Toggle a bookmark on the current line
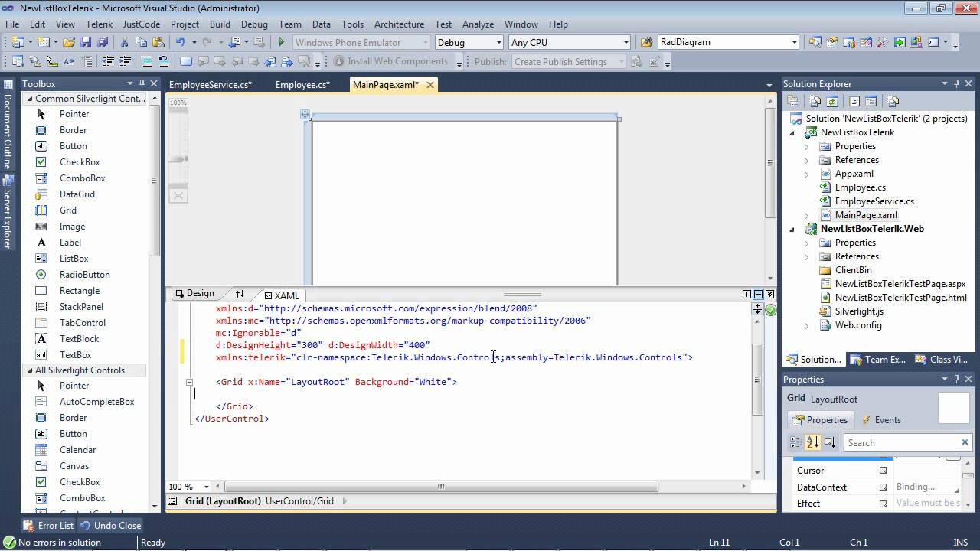This screenshot has width=980, height=551. pyautogui.click(x=185, y=62)
